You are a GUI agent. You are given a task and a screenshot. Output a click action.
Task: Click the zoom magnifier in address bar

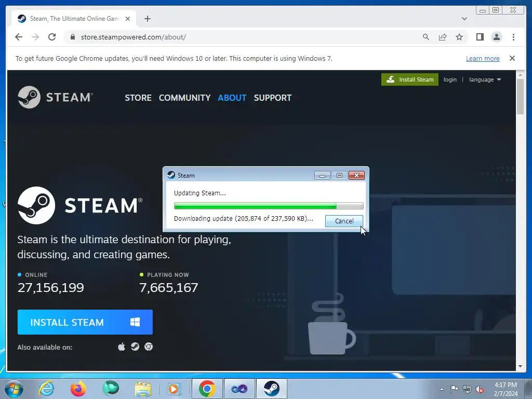426,37
